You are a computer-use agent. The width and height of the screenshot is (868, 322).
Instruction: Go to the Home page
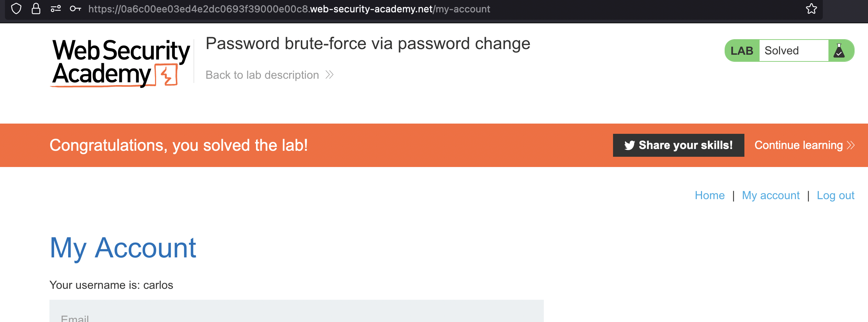coord(709,195)
